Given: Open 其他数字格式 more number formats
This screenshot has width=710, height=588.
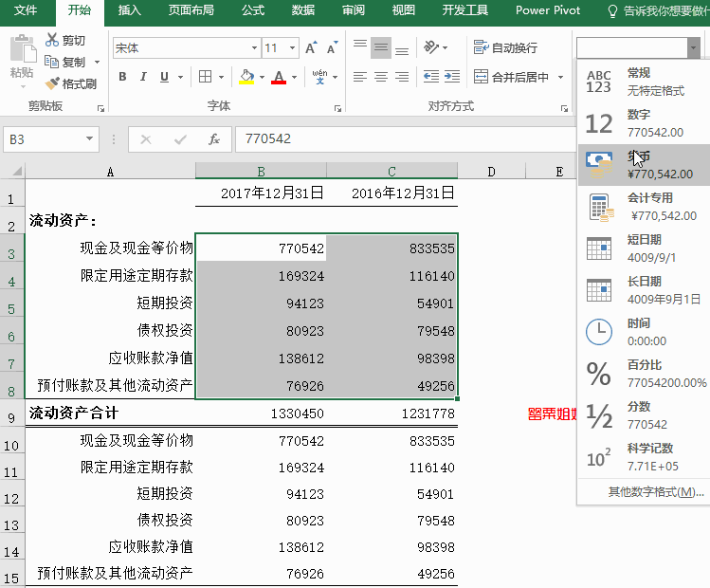Looking at the screenshot, I should [656, 491].
